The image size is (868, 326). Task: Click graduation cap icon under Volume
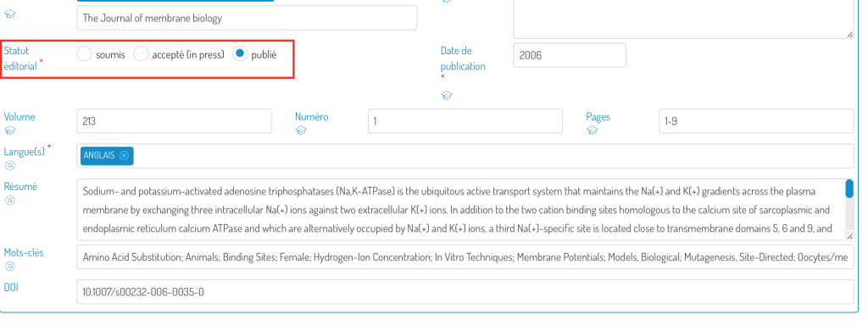click(x=9, y=131)
